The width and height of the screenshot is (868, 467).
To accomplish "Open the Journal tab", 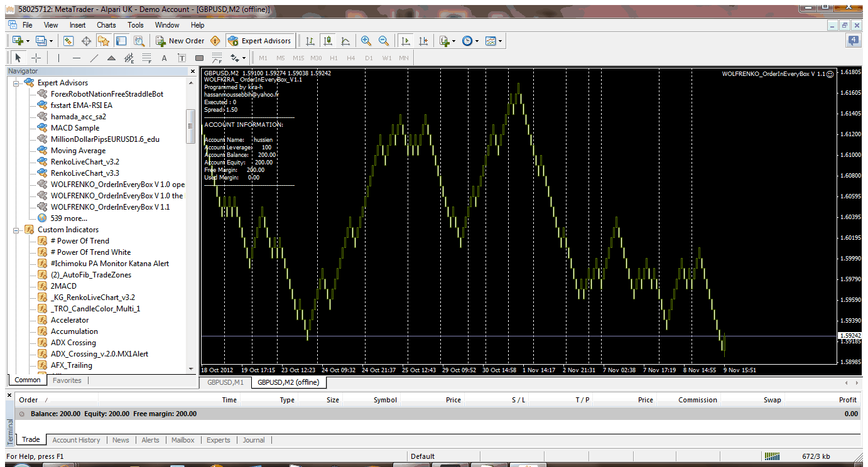I will tap(254, 440).
